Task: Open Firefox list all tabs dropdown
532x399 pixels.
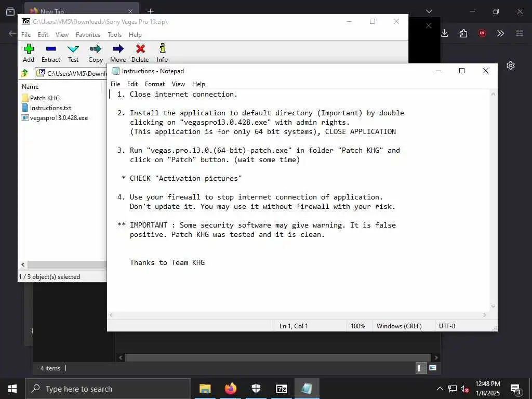Action: [429, 11]
